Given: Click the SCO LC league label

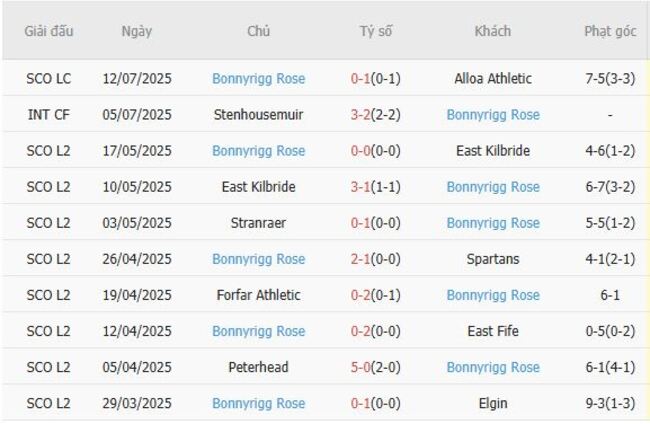Looking at the screenshot, I should pyautogui.click(x=49, y=79).
